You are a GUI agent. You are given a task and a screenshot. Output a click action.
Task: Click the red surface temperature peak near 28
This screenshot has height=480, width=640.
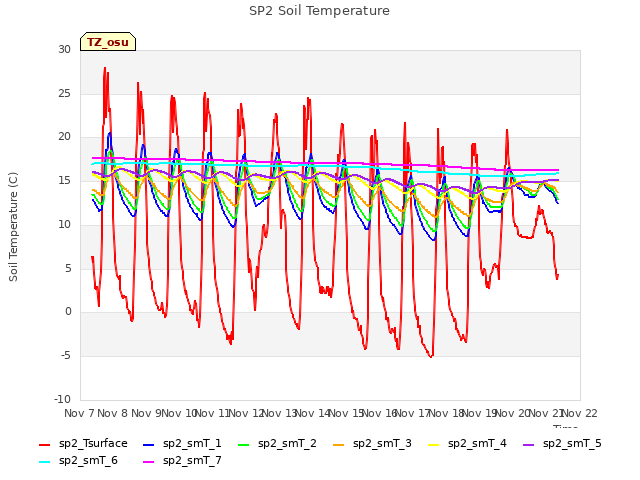[x=105, y=69]
